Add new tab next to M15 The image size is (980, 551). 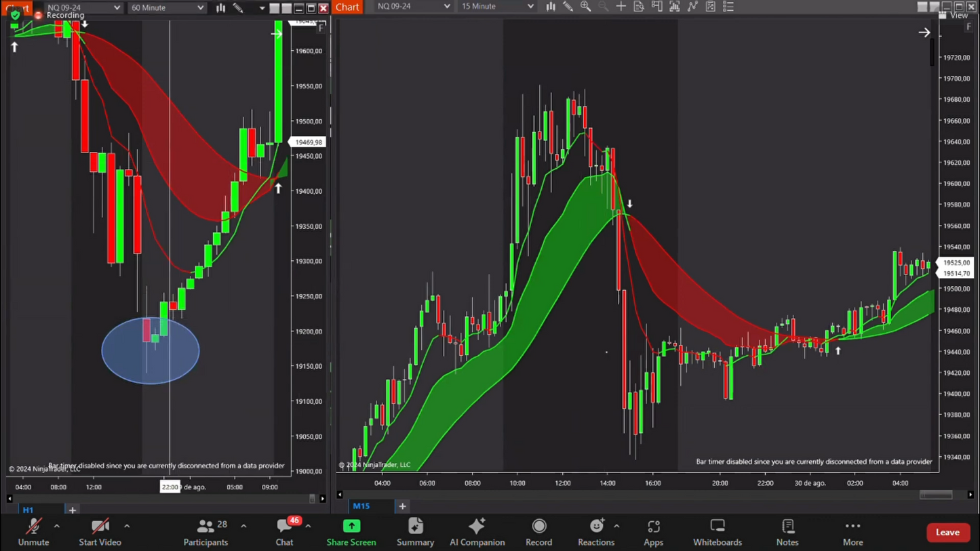pyautogui.click(x=402, y=506)
